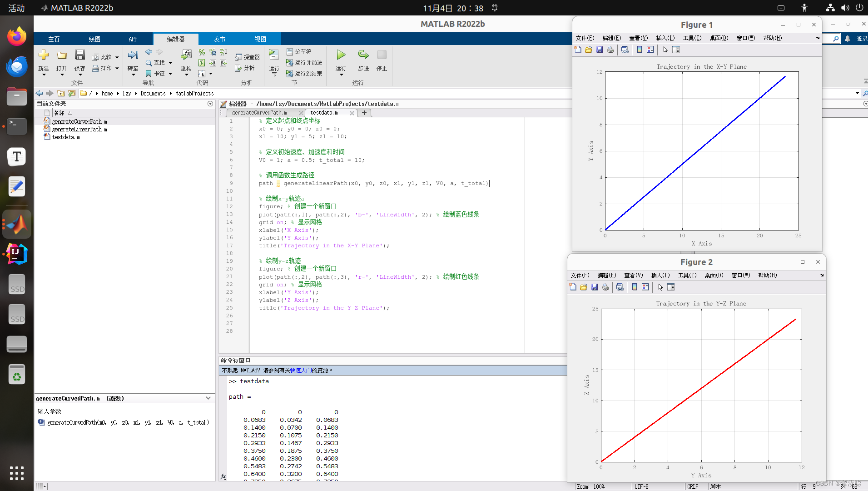Expand the 新建 dropdown arrow below the icon
Viewport: 868px width, 491px height.
tap(44, 75)
